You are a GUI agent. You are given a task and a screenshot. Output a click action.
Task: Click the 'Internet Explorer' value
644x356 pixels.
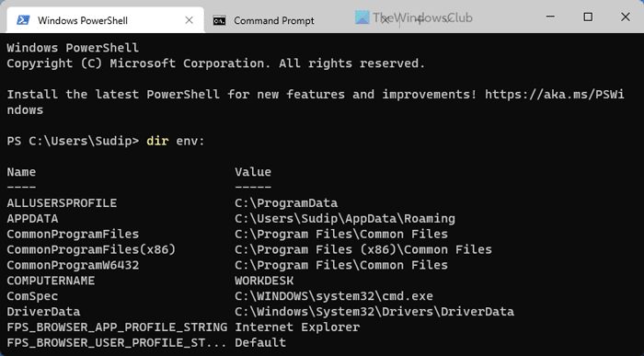[297, 327]
